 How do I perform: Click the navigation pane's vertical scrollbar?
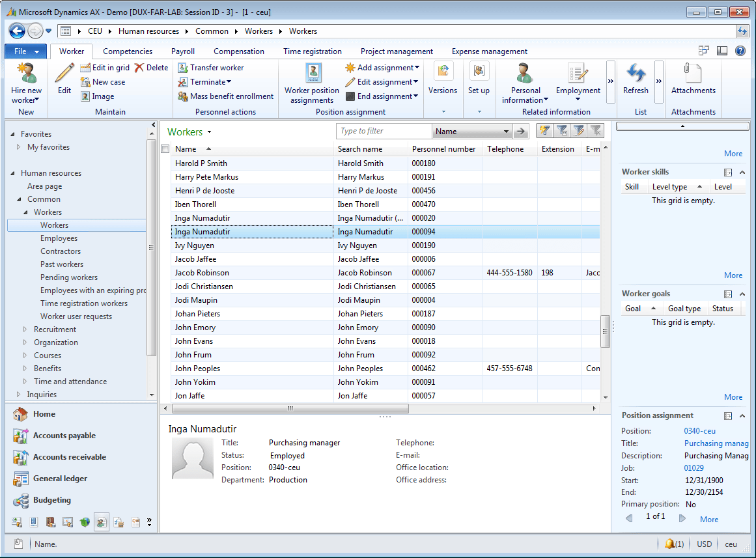click(151, 247)
